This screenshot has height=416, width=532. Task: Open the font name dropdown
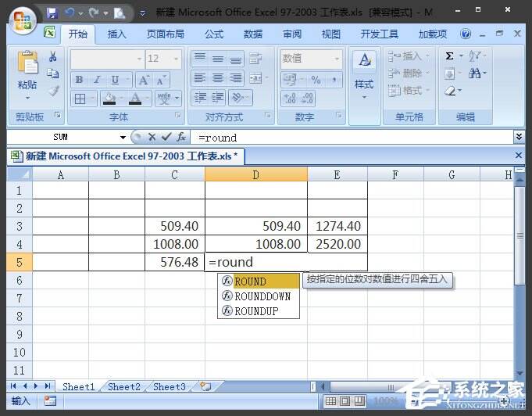tap(139, 59)
